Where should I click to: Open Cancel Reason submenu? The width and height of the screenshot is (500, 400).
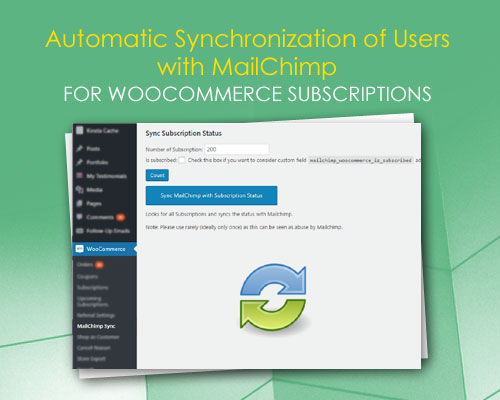pos(94,348)
